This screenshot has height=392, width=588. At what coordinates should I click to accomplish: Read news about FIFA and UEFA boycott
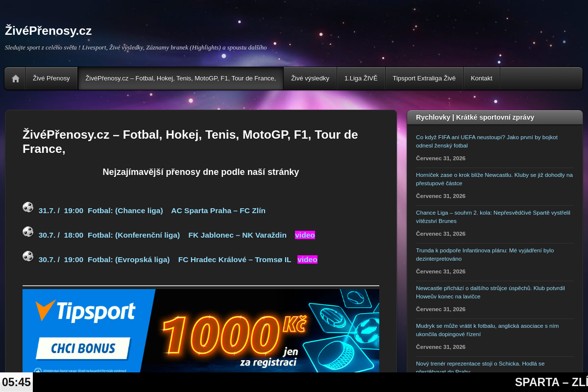tap(487, 141)
